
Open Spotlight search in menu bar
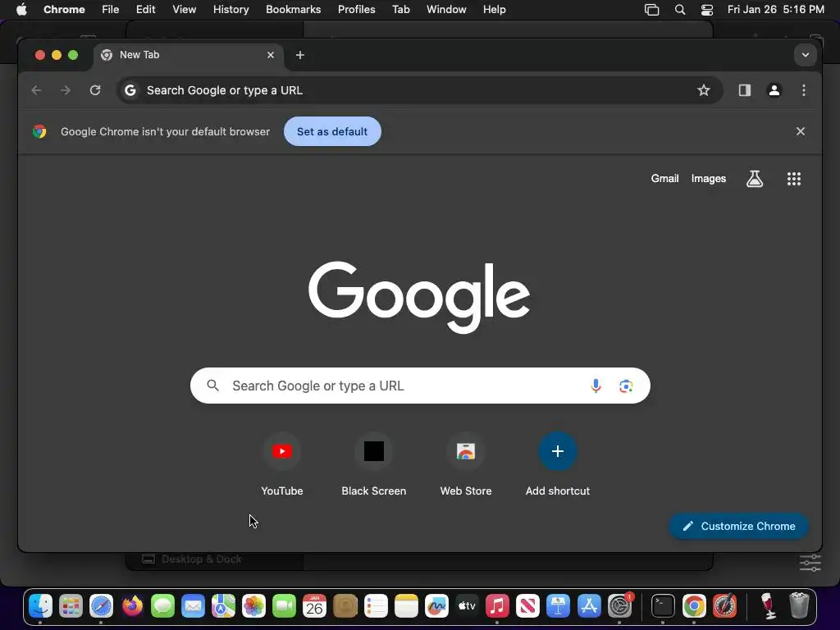[680, 9]
